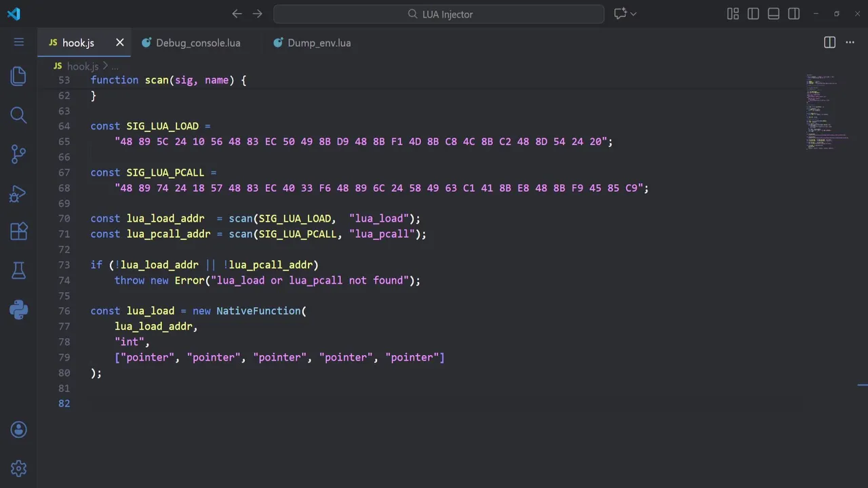Viewport: 868px width, 488px height.
Task: Switch to the Debug_console.lua tab
Action: click(x=197, y=43)
